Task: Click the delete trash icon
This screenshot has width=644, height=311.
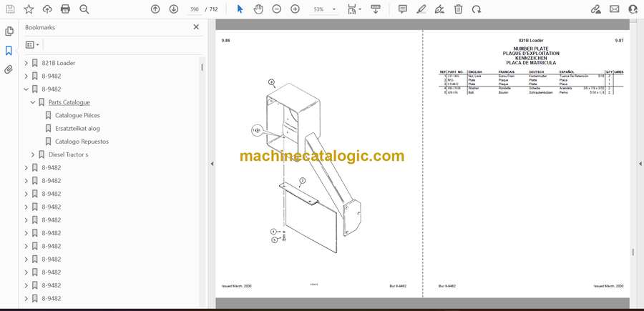Action: (x=458, y=9)
